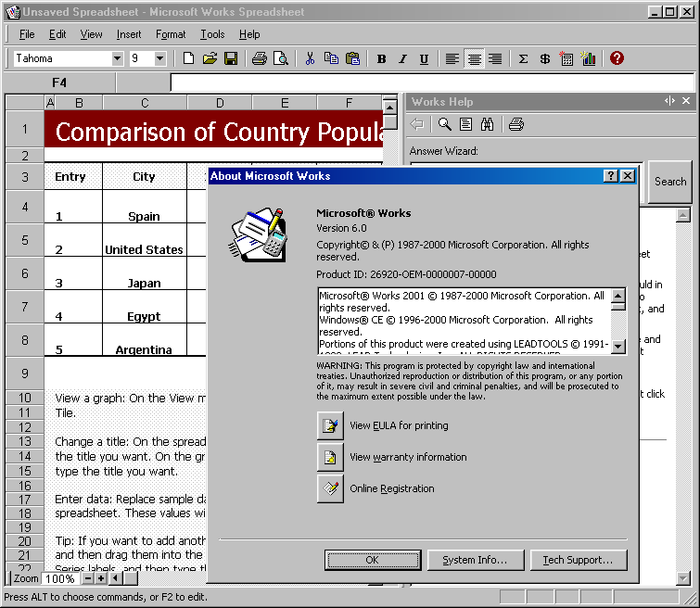This screenshot has width=700, height=608.
Task: Select the Egypt cell
Action: pyautogui.click(x=145, y=307)
